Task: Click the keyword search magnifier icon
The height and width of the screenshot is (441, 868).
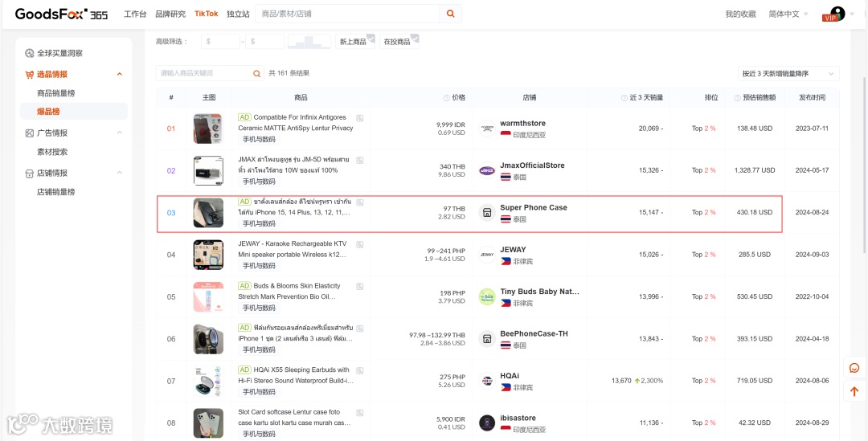Action: [x=257, y=73]
